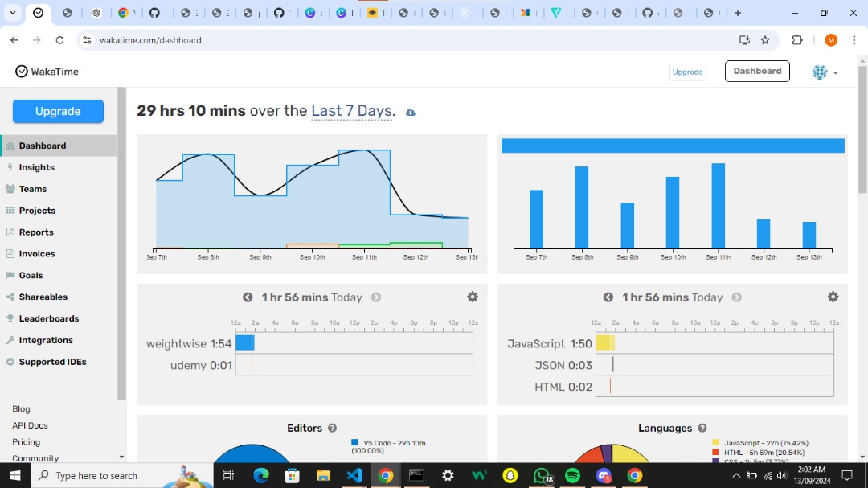Open settings gear of languages timeline panel
This screenshot has height=488, width=868.
pos(833,297)
